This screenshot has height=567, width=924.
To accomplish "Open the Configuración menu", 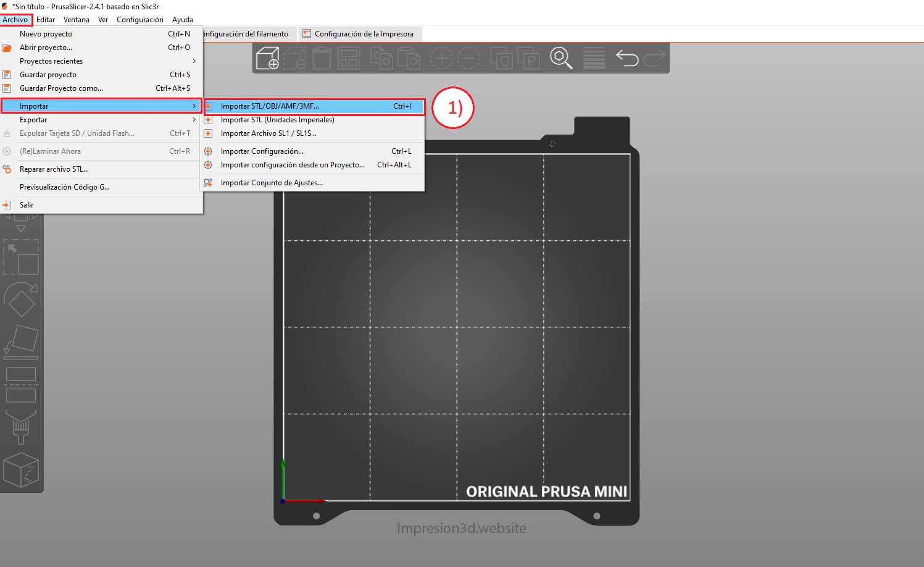I will (x=140, y=20).
